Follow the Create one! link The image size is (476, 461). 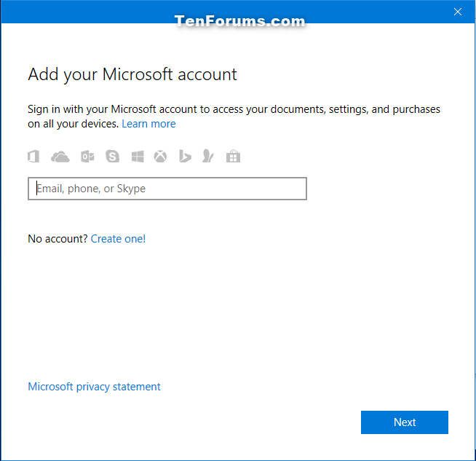[x=118, y=239]
